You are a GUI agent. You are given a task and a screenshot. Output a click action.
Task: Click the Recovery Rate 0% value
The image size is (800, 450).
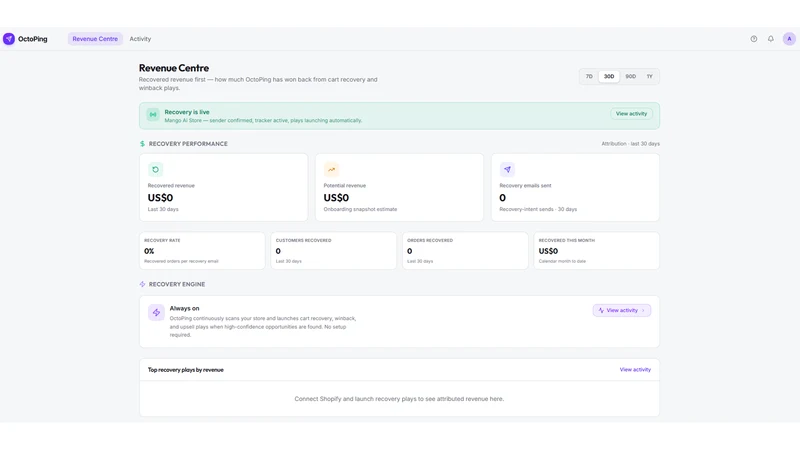pyautogui.click(x=149, y=251)
